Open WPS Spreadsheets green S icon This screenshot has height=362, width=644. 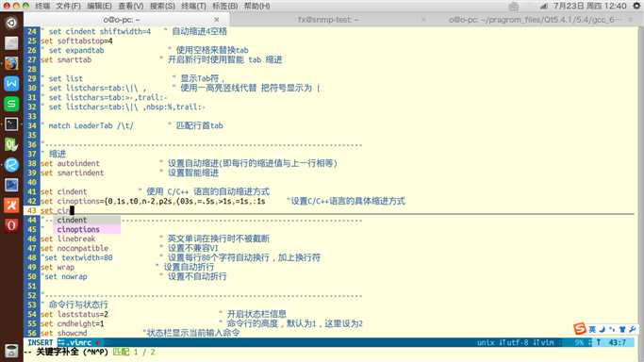pos(11,104)
